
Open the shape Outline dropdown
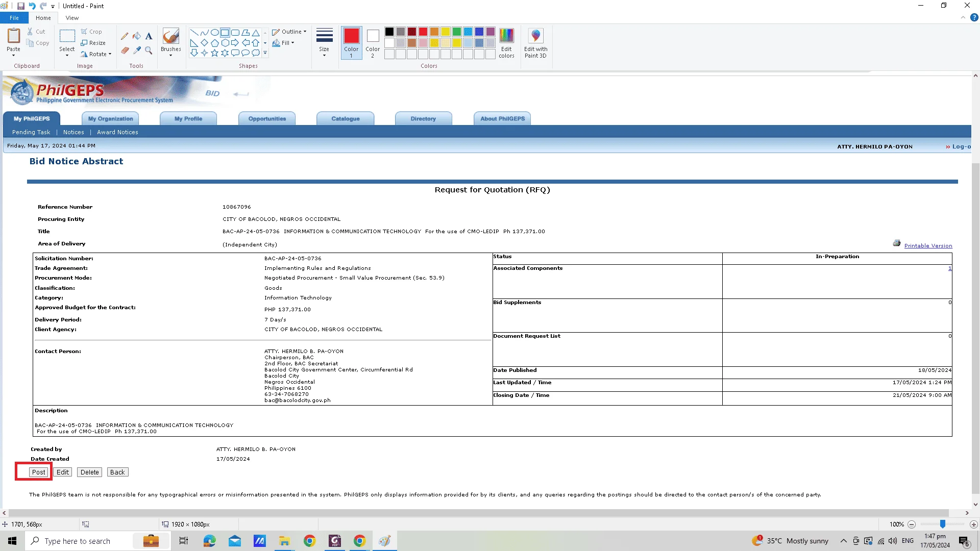tap(289, 32)
